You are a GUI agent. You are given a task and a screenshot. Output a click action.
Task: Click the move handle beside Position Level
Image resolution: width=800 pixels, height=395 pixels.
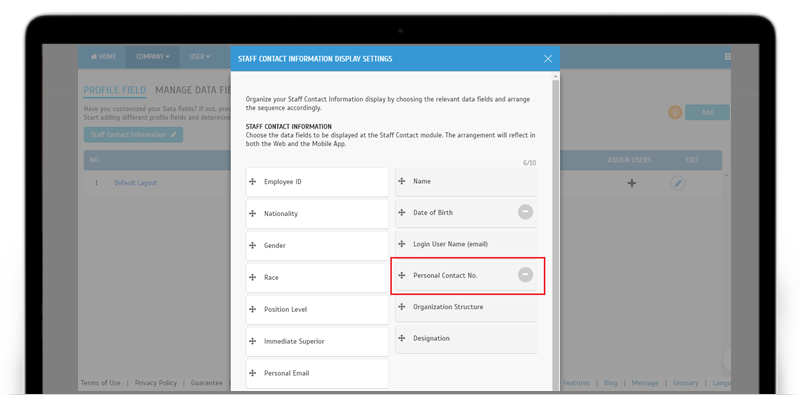pyautogui.click(x=252, y=309)
